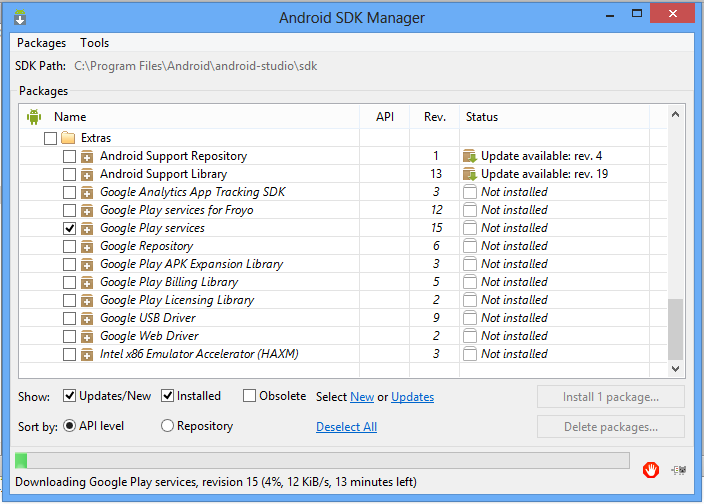Screen dimensions: 704x504
Task: Maximize the Android SDK Manager window
Action: [637, 14]
